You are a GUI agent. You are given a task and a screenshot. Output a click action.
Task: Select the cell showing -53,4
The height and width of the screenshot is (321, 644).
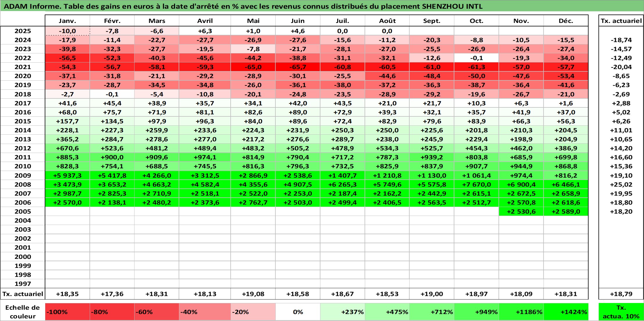pos(566,76)
